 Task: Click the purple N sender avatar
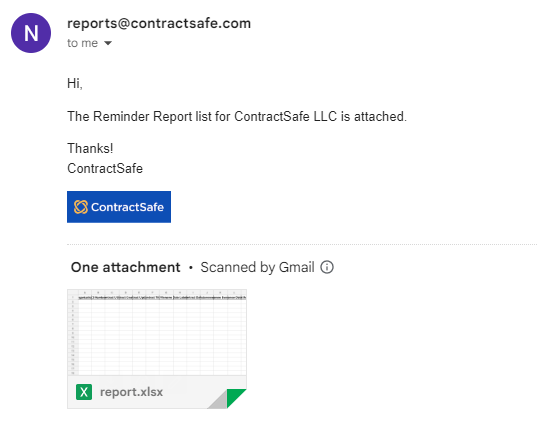coord(31,33)
